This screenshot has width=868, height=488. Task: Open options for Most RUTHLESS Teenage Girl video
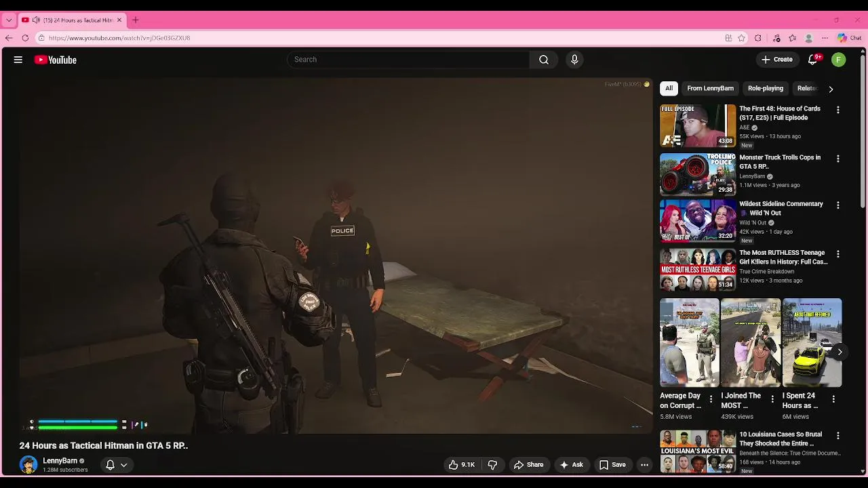[x=838, y=254]
